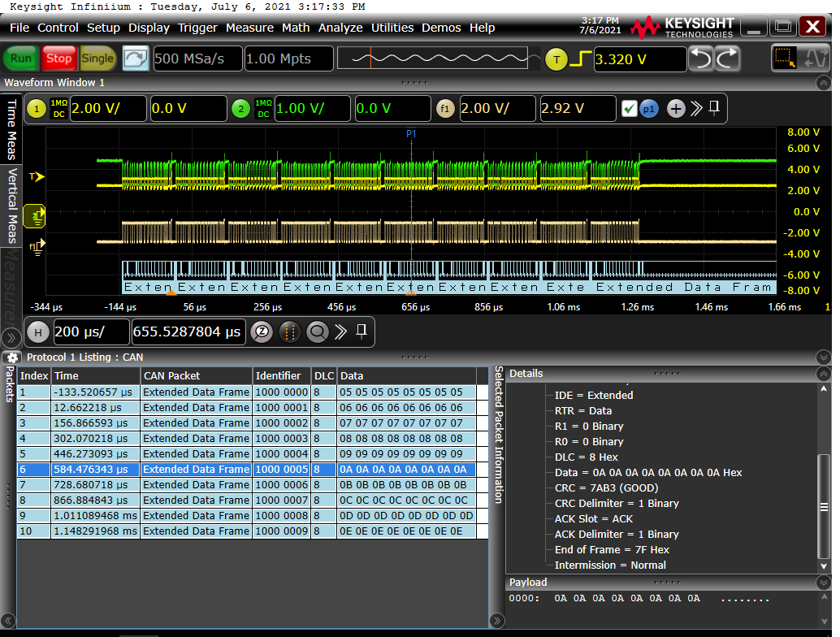Toggle the zoom Z icon
This screenshot has width=840, height=637.
coord(262,332)
